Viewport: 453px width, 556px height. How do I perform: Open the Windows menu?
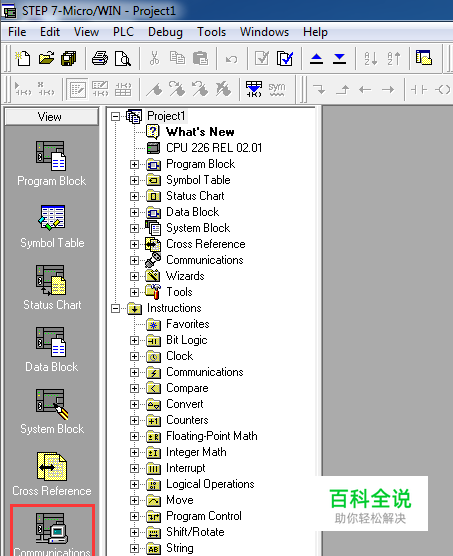(x=264, y=32)
